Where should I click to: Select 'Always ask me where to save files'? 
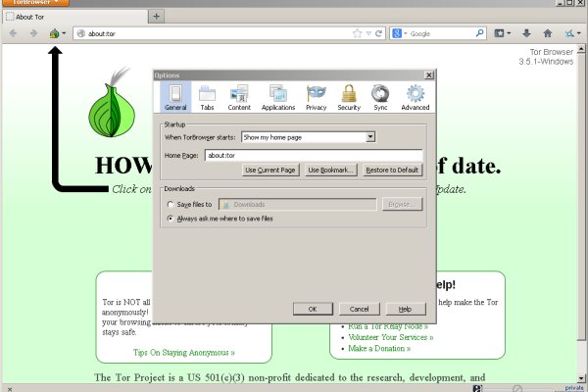point(171,219)
